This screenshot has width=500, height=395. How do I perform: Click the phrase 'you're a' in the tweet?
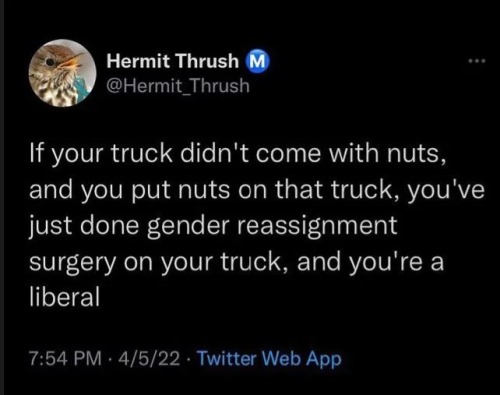pos(396,262)
